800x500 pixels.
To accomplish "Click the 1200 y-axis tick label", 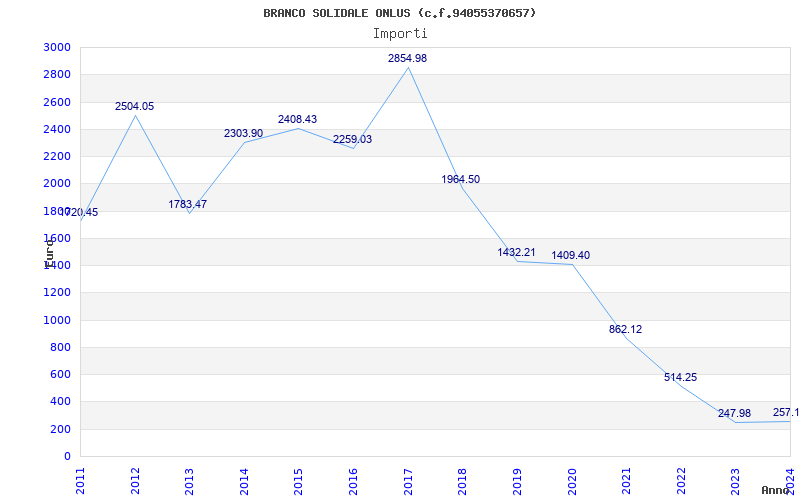I will point(57,293).
